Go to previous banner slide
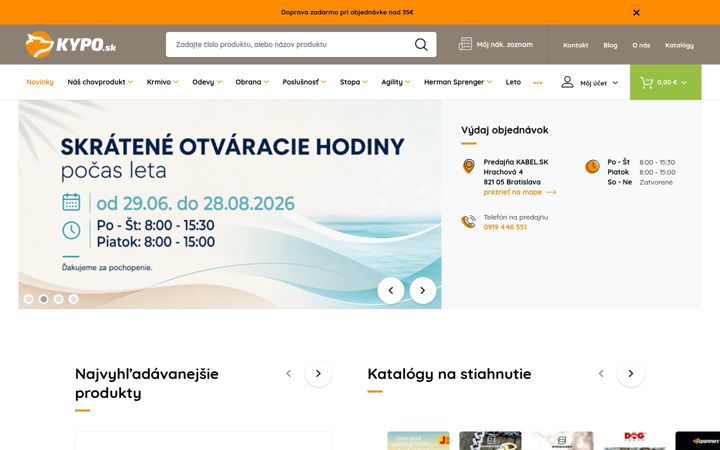The image size is (720, 450). pos(391,290)
